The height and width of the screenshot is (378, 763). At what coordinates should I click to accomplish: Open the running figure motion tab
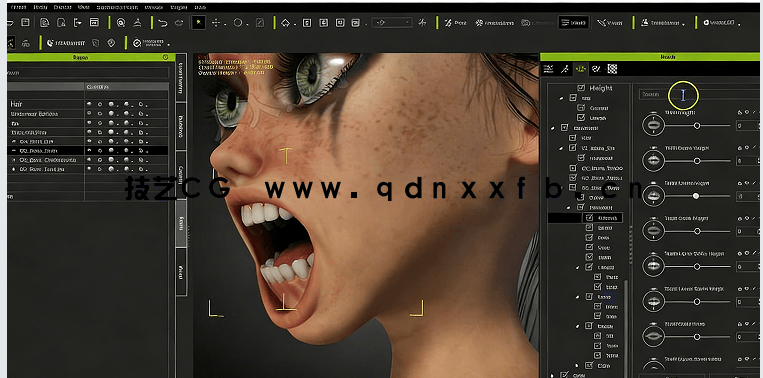tap(564, 69)
